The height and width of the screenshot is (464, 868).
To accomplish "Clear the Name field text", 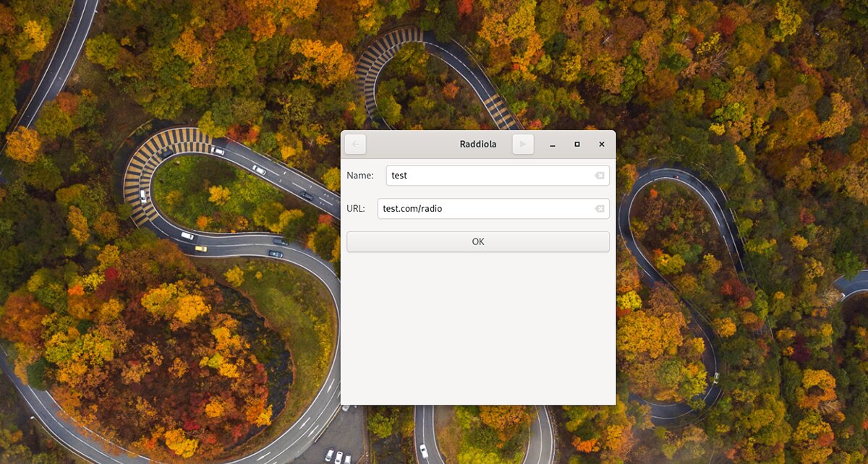I will (599, 176).
